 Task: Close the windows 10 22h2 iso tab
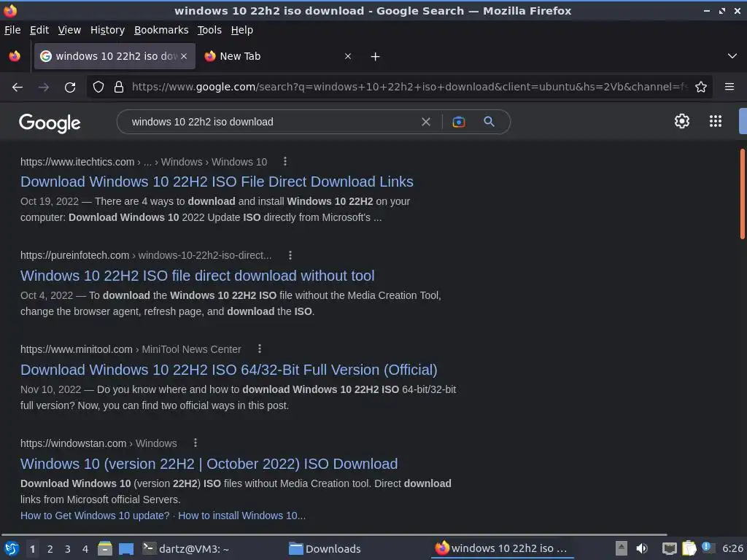click(x=184, y=56)
